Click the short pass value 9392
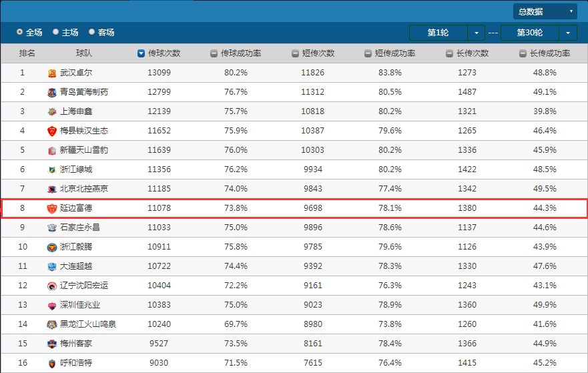The image size is (588, 373). tap(313, 266)
